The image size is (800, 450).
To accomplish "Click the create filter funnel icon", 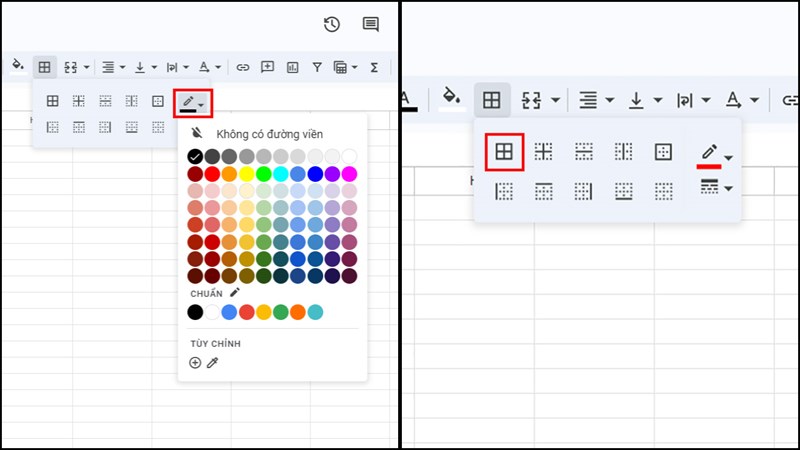I will (317, 67).
